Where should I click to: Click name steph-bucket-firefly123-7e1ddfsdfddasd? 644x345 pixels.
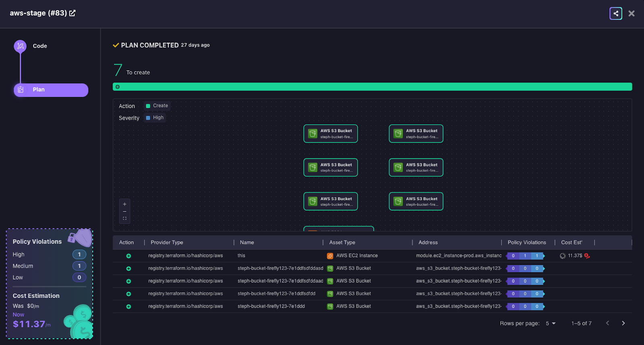tap(281, 268)
